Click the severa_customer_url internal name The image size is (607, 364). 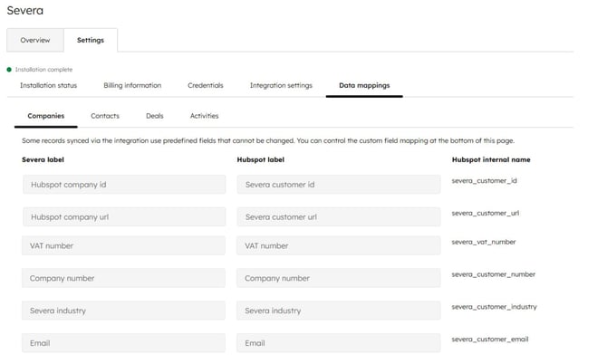tap(486, 213)
